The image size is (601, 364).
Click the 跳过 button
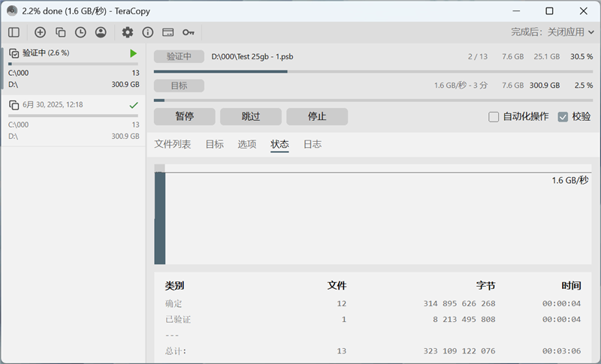251,116
